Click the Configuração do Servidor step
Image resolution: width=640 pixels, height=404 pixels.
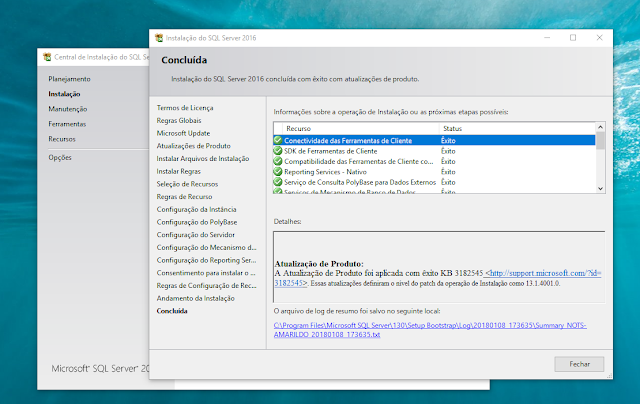[196, 235]
